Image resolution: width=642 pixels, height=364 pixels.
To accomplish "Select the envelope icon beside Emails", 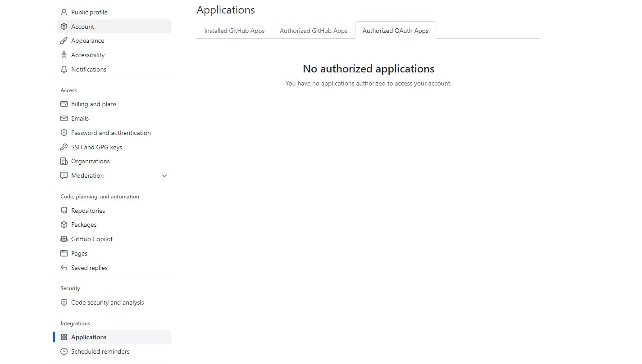I will 64,118.
